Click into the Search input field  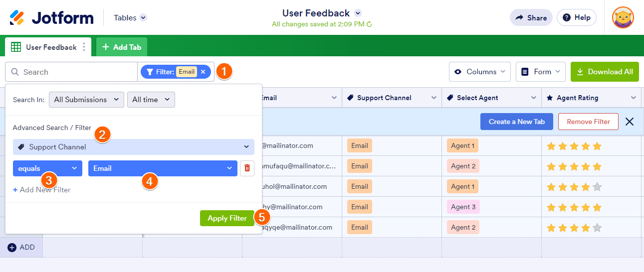coord(75,72)
